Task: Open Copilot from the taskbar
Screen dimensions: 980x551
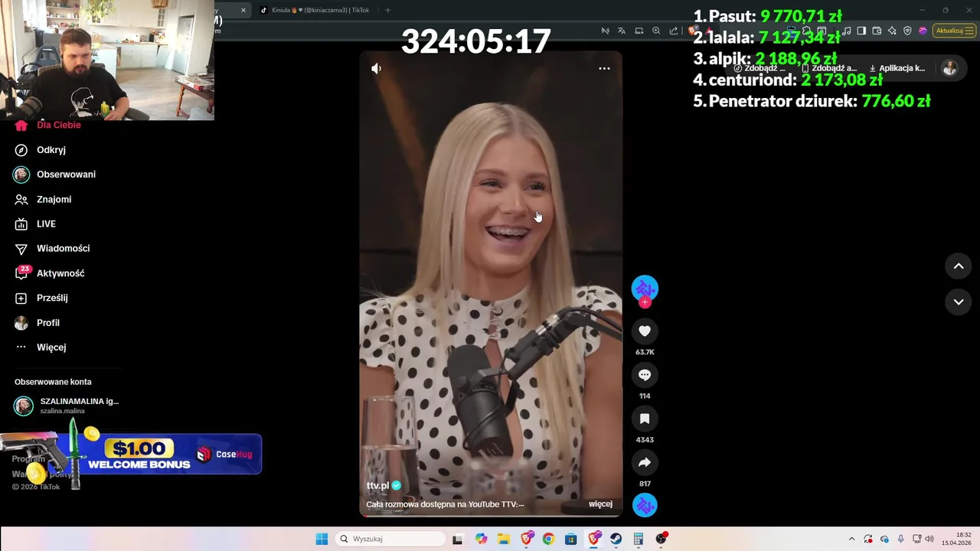Action: pyautogui.click(x=481, y=539)
